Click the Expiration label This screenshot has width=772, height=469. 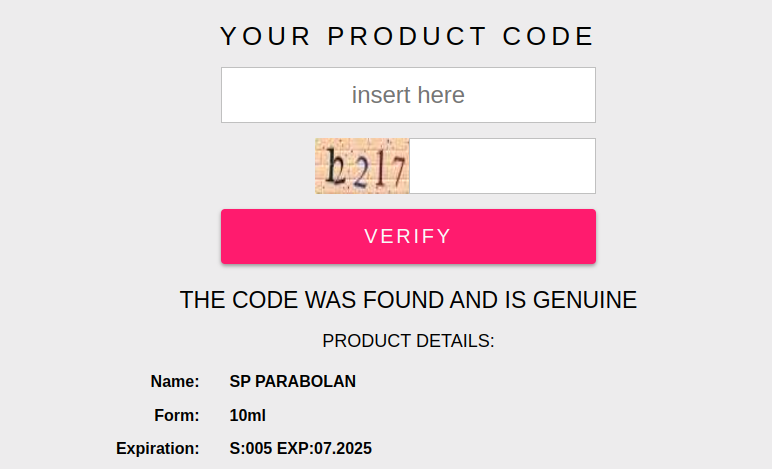point(158,448)
